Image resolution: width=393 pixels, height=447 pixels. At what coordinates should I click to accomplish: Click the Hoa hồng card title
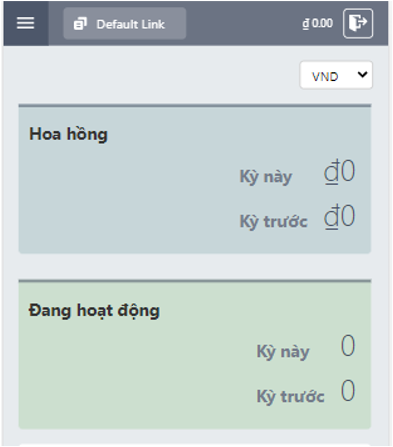tap(68, 134)
